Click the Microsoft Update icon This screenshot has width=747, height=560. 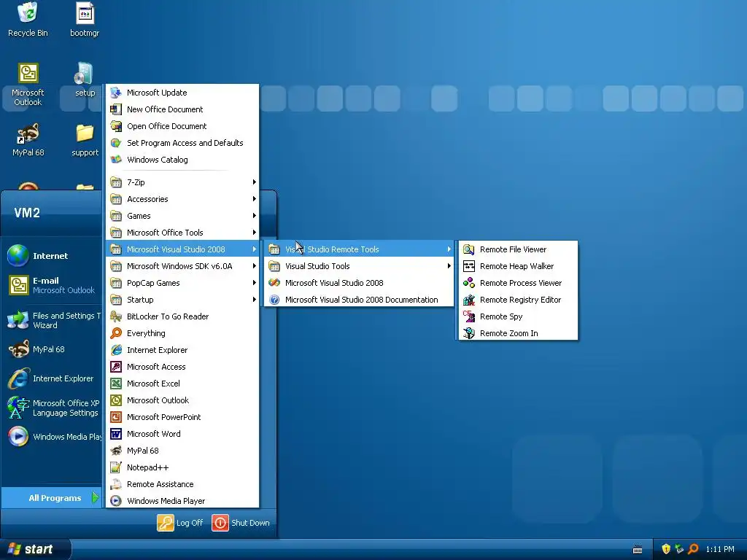pos(116,93)
